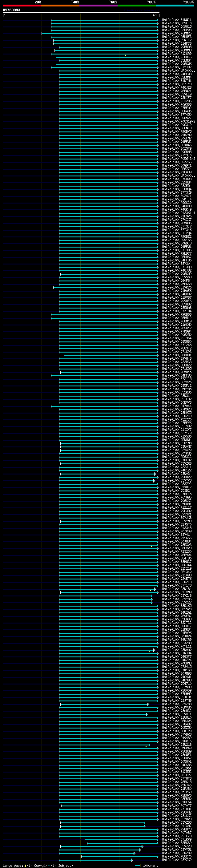
Task: Click label UniRef100_Q3BAK6
Action: pos(176,57)
